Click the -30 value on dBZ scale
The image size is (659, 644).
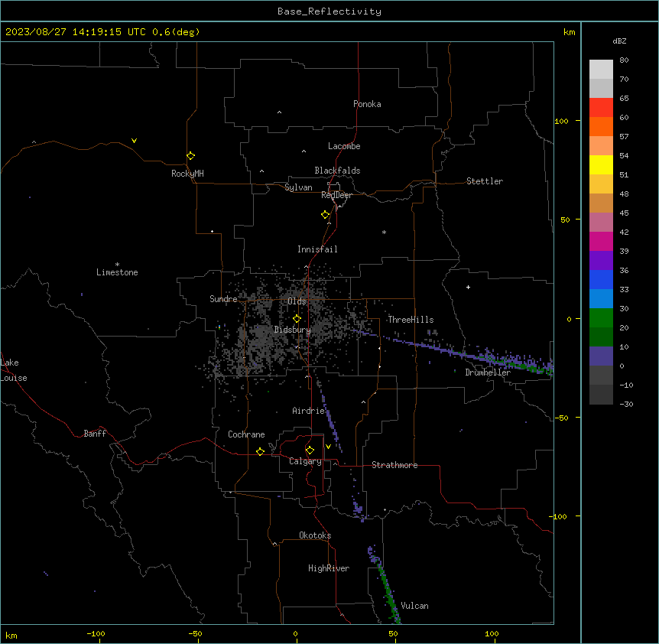[x=626, y=404]
